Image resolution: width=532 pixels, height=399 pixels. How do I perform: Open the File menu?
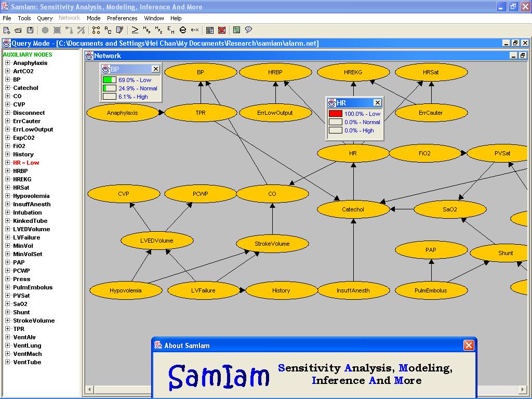click(x=7, y=18)
